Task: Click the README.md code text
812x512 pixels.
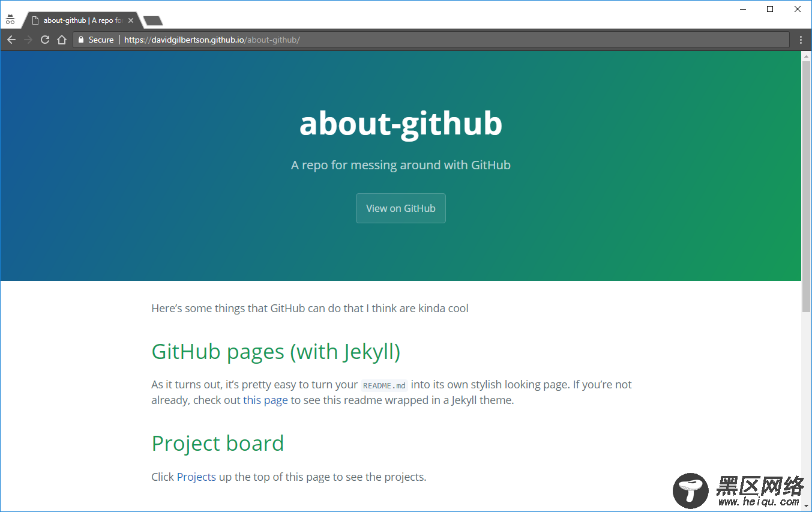Action: [x=384, y=385]
